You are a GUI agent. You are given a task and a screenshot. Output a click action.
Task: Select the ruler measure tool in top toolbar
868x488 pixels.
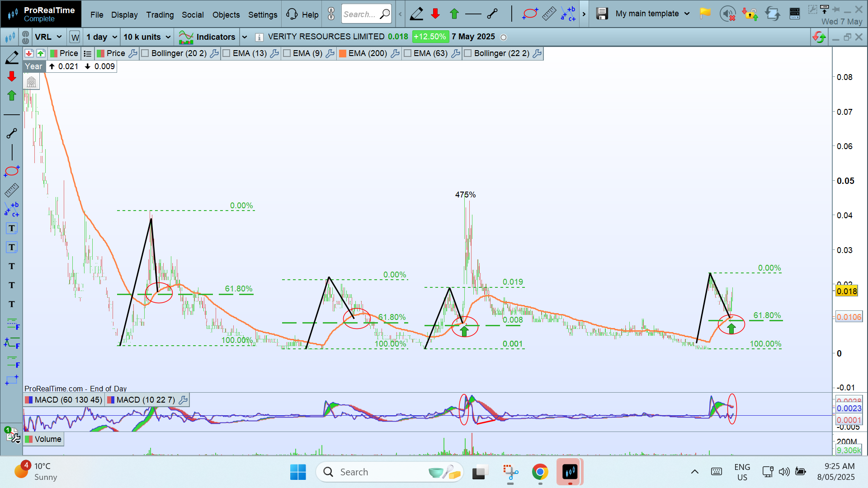pos(549,14)
